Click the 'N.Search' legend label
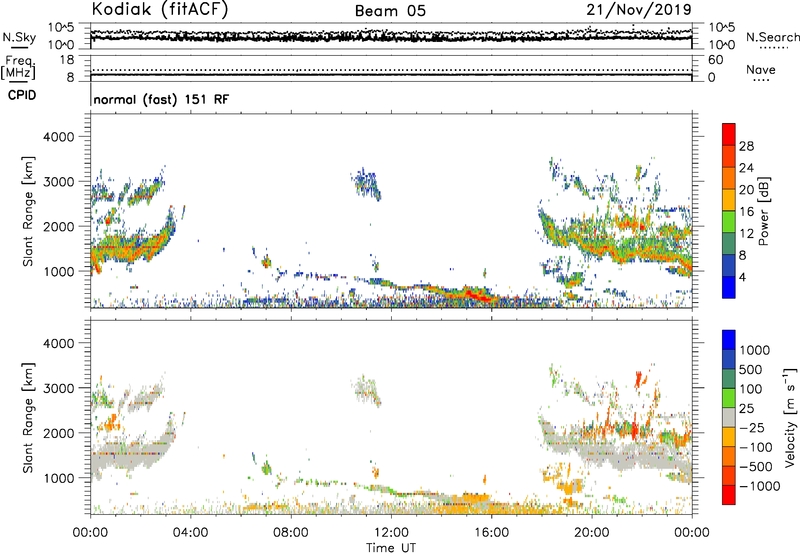This screenshot has height=554, width=800. tap(773, 37)
